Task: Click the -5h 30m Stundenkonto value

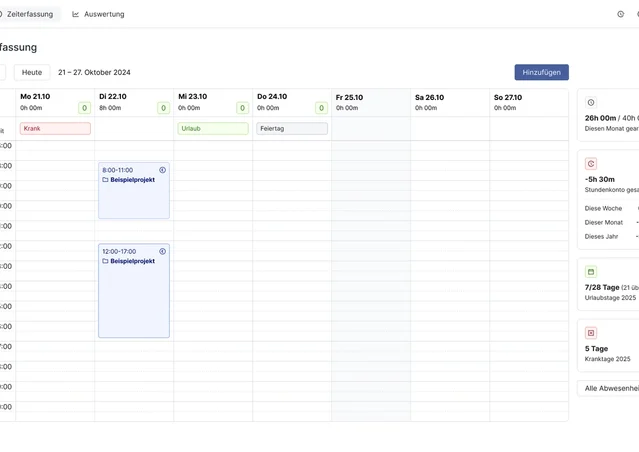Action: click(x=599, y=179)
